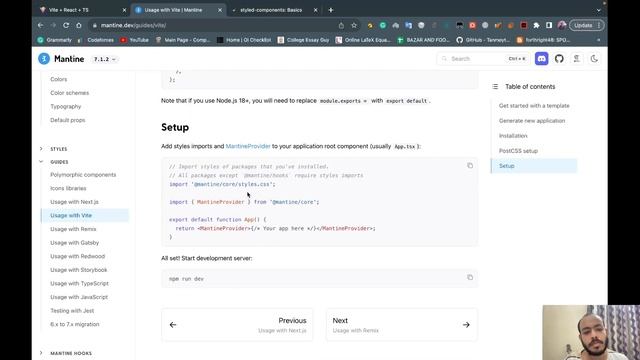Click the browser Update button
This screenshot has height=360, width=640.
[x=586, y=25]
